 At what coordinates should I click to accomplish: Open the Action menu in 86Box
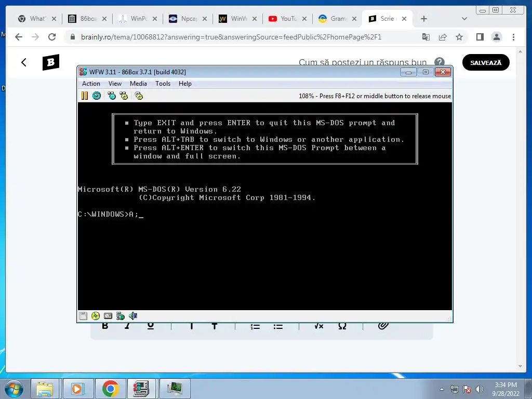(91, 84)
